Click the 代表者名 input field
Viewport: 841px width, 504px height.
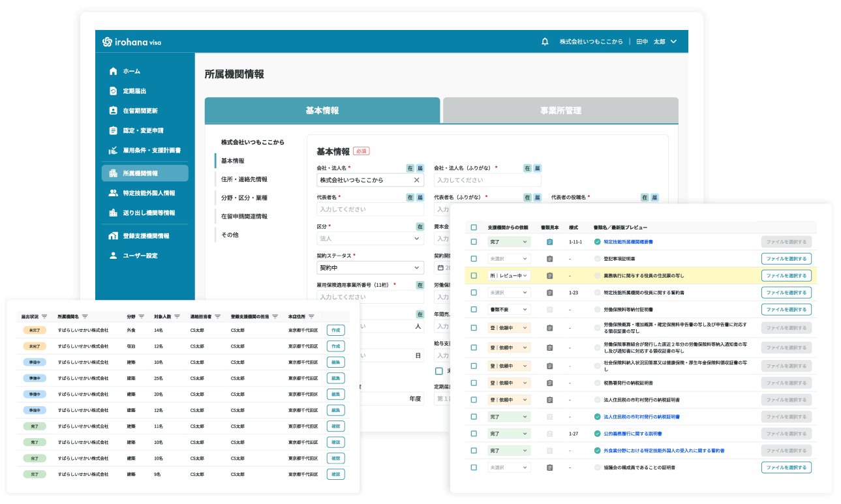click(x=370, y=209)
